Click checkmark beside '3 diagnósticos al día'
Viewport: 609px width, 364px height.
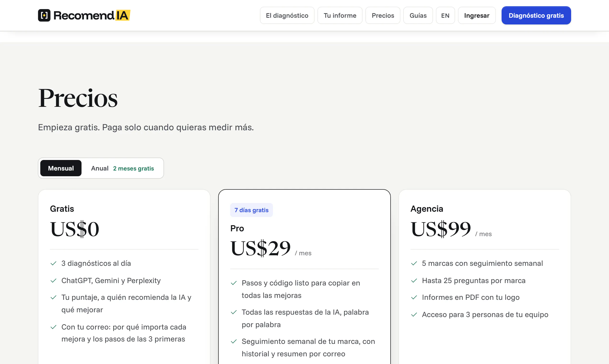coord(53,263)
